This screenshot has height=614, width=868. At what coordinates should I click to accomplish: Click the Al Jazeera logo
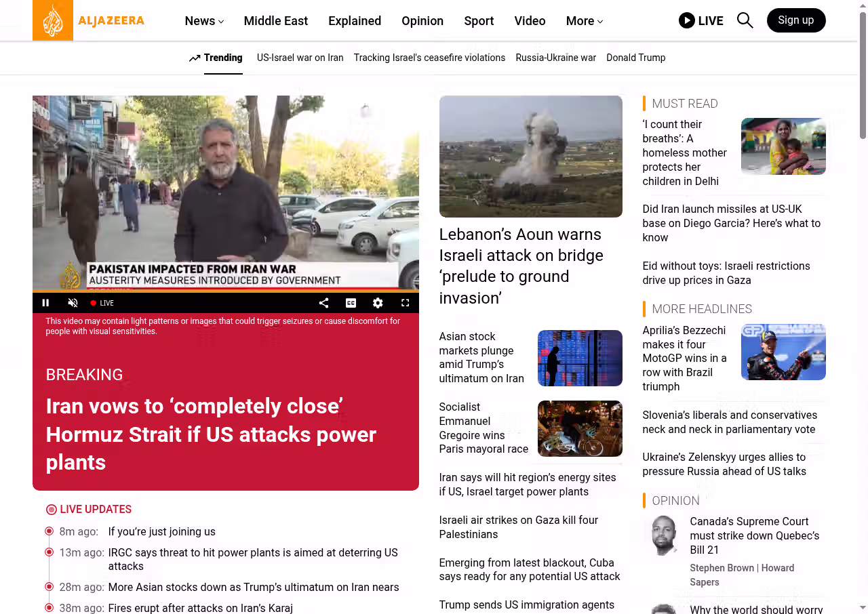(88, 20)
